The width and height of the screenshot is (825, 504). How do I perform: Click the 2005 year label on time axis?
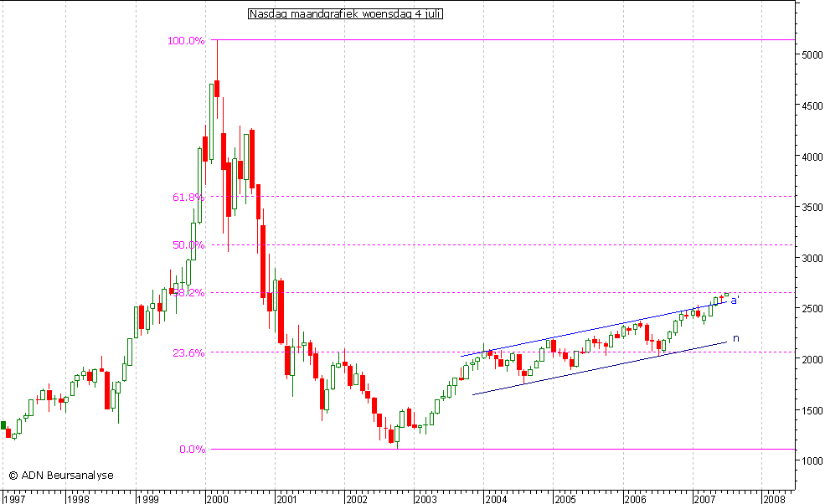tap(565, 499)
